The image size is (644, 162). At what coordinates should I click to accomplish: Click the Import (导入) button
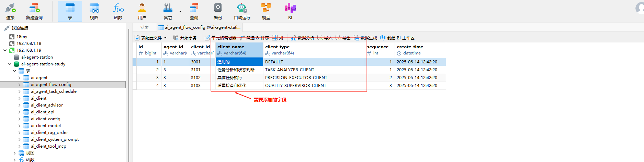325,38
